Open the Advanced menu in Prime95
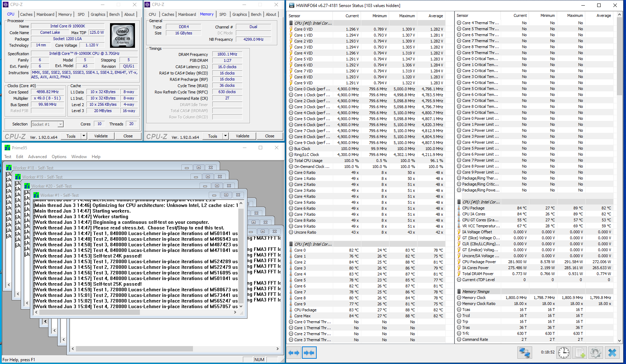This screenshot has width=626, height=364. click(x=37, y=157)
